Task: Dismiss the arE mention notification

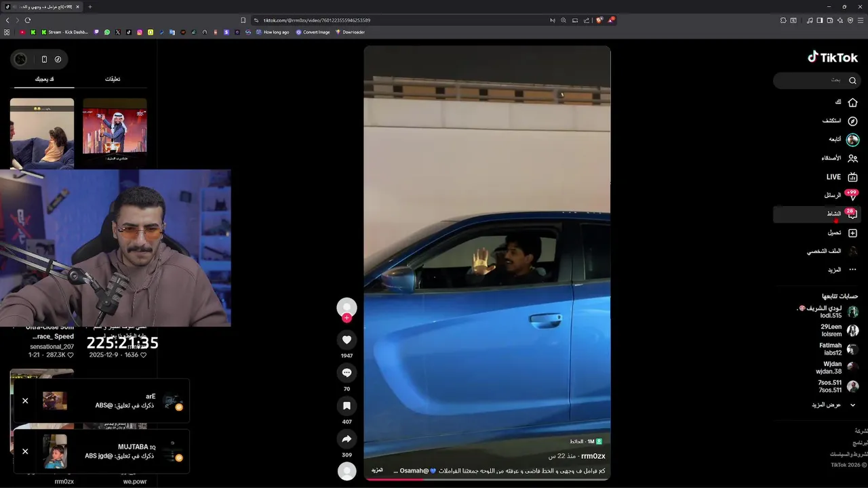Action: click(x=25, y=401)
